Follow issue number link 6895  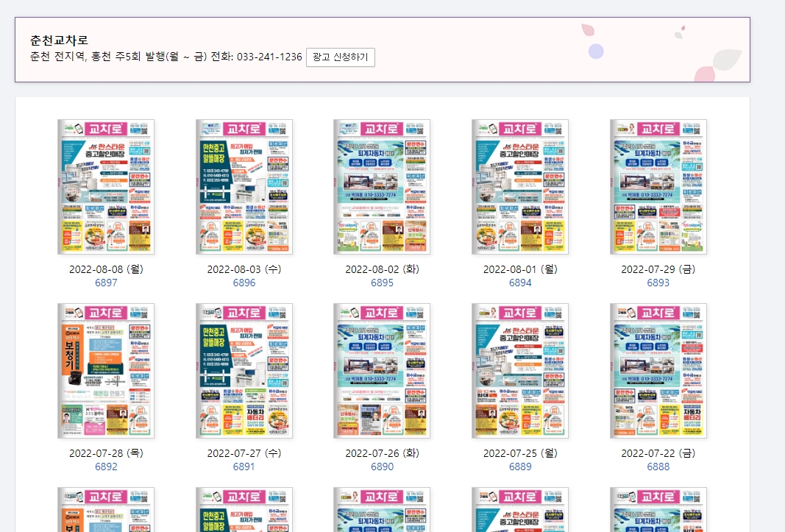382,283
